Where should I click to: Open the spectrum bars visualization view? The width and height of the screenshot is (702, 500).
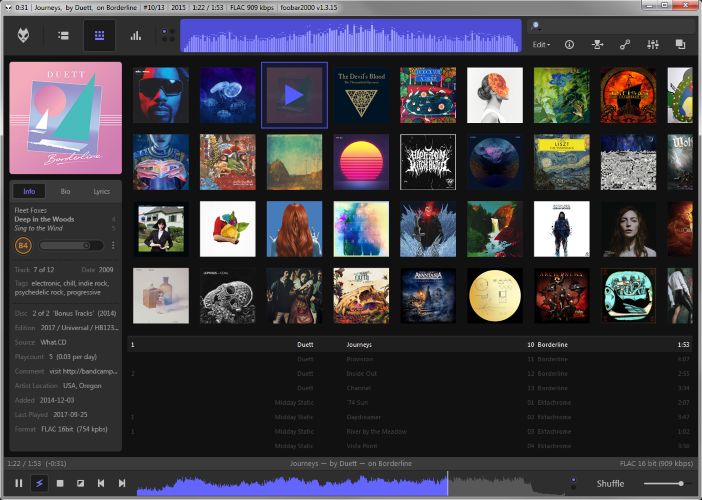135,36
